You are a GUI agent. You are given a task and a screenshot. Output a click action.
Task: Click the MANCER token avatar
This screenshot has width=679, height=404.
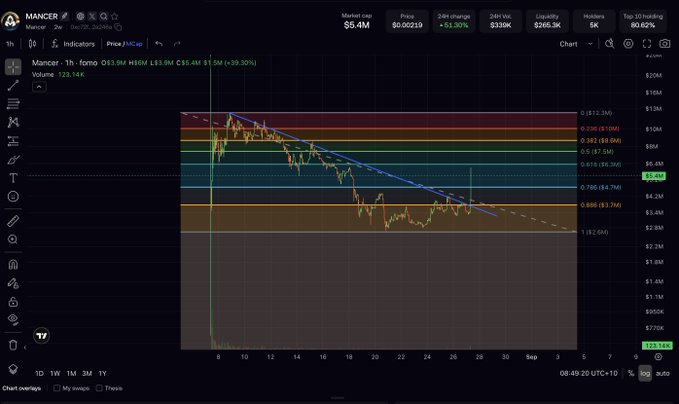point(10,20)
